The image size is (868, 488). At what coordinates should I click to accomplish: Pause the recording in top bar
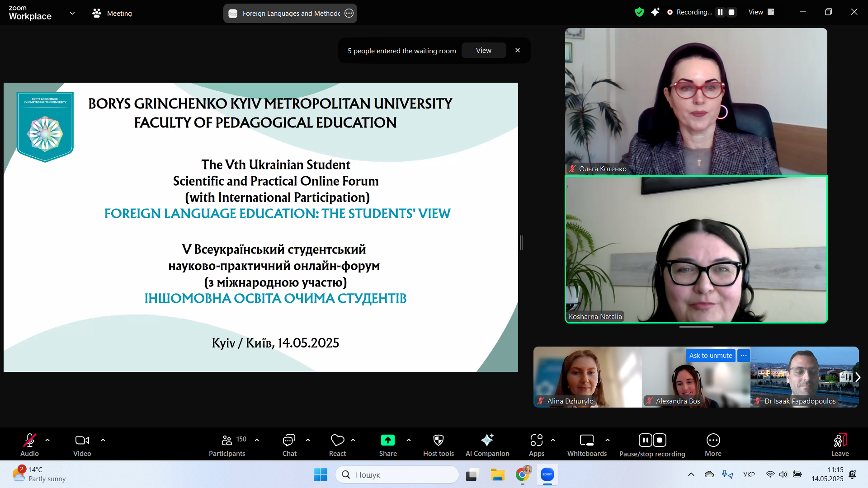(x=720, y=12)
